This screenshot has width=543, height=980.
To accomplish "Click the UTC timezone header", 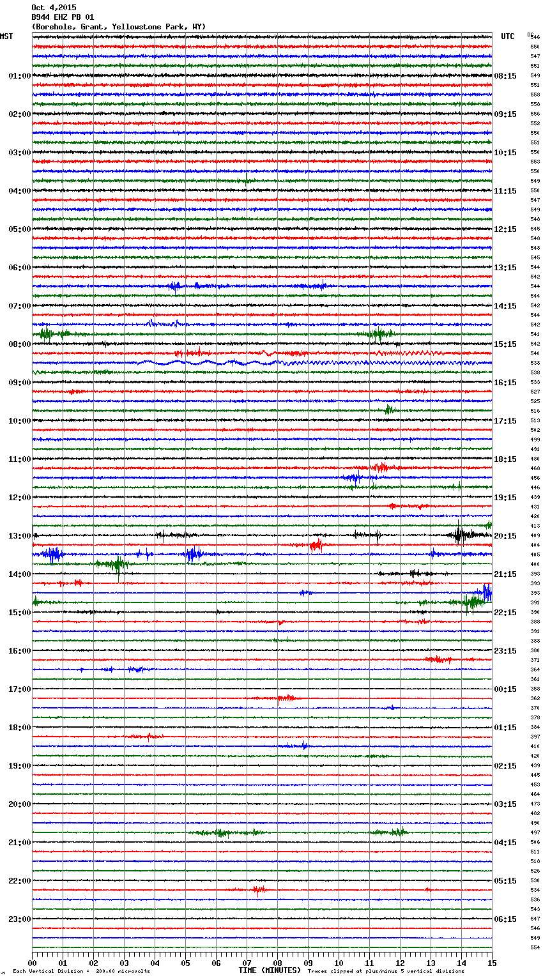I will pos(508,36).
